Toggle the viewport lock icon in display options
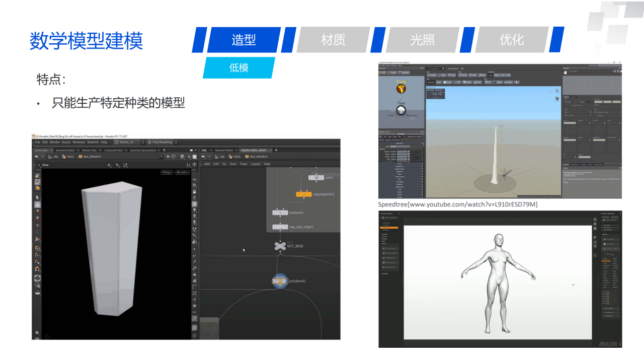The image size is (644, 348). pos(195,191)
